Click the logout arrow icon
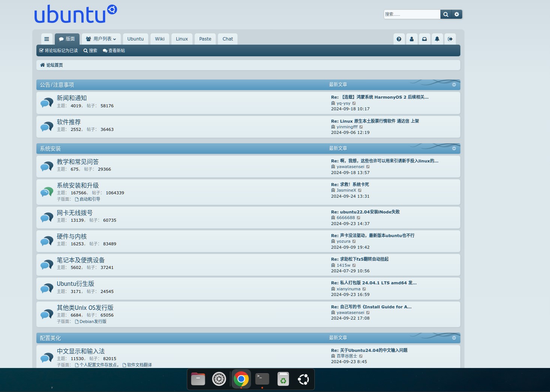The image size is (550, 392). (x=450, y=39)
